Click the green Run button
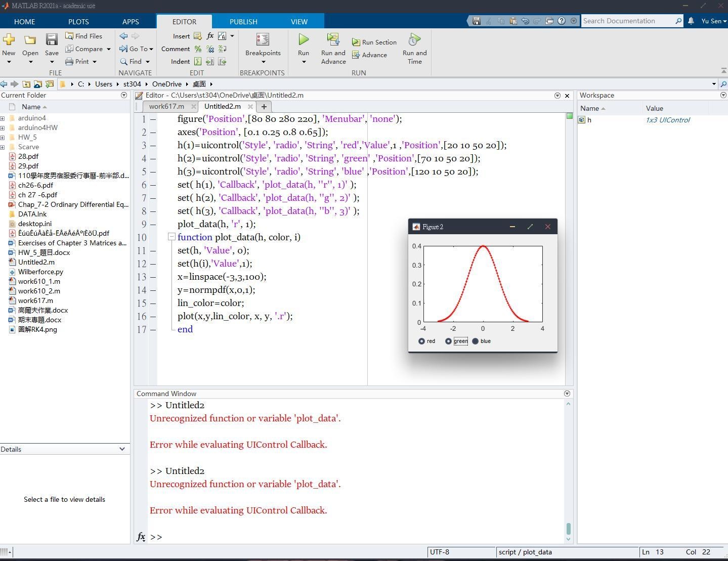 click(x=304, y=40)
